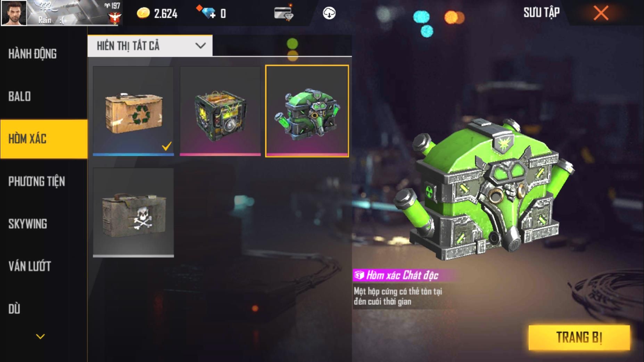The image size is (644, 362).
Task: Open the Hiển Thị Tất Cả filter dropdown
Action: [x=150, y=46]
